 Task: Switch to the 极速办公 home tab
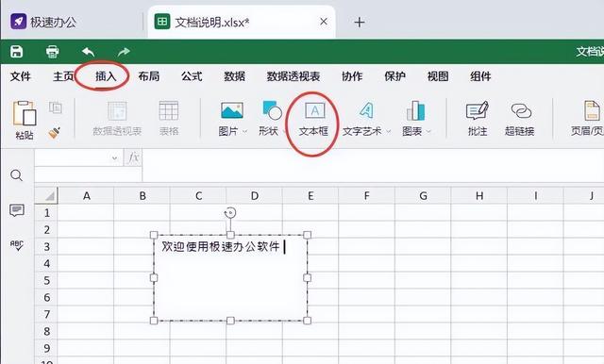[x=43, y=22]
